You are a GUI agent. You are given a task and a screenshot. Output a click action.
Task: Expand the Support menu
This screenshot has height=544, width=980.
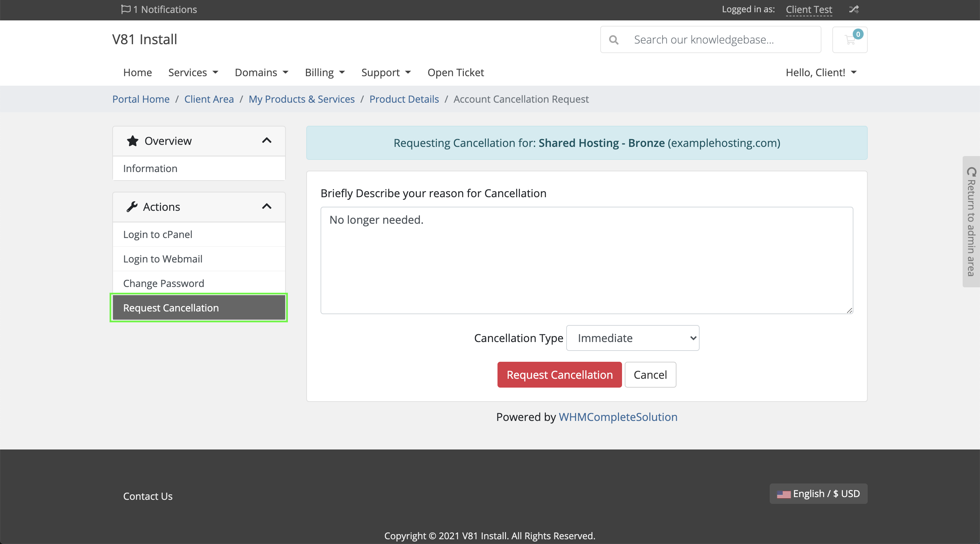pyautogui.click(x=386, y=72)
